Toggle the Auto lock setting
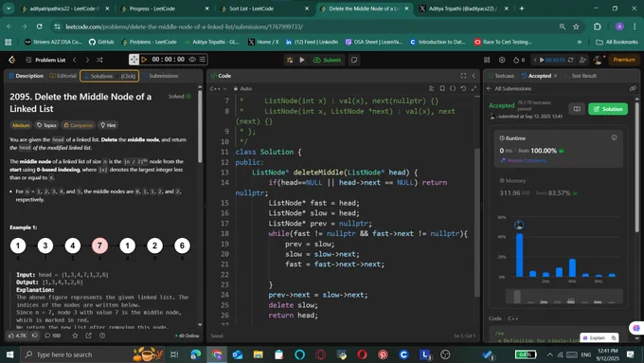Screen dimensions: 644x363 pos(242,89)
